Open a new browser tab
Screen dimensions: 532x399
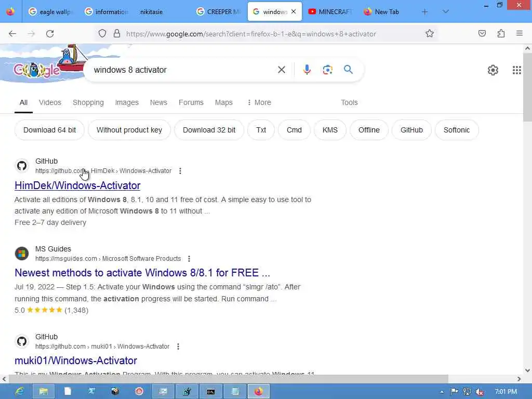424,12
